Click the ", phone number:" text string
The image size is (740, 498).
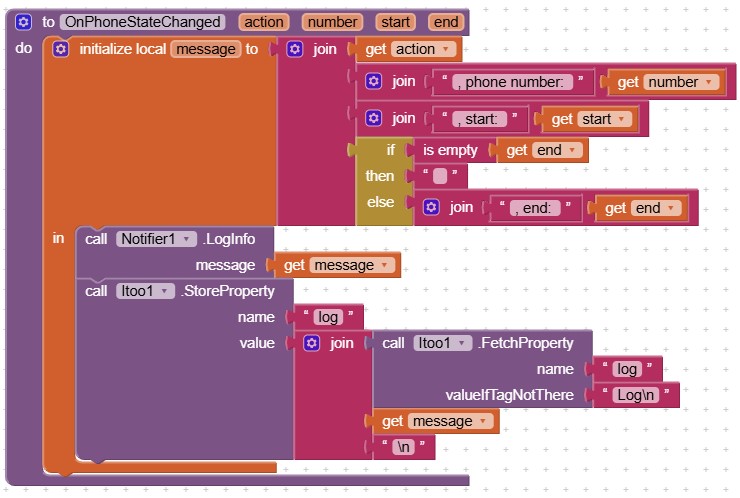click(x=511, y=82)
